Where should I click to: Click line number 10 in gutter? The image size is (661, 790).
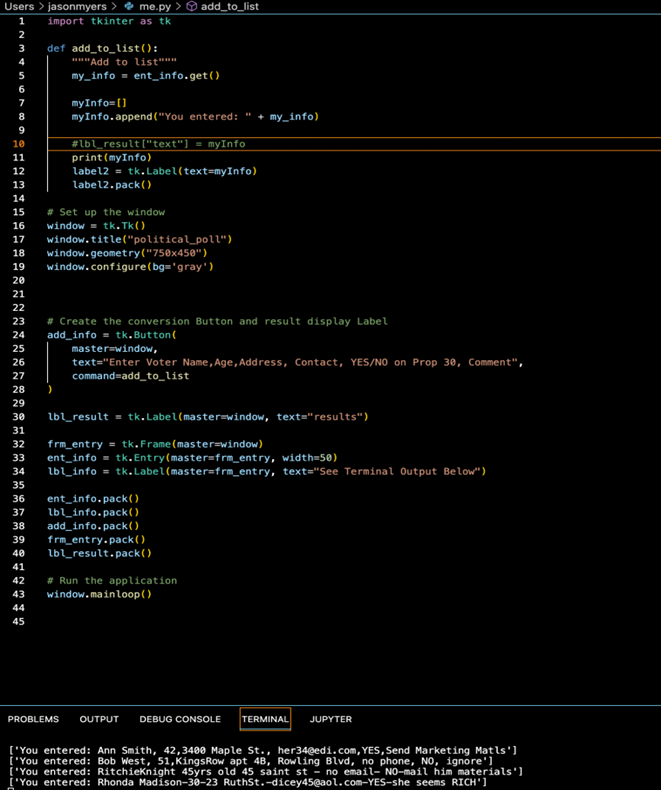click(x=19, y=144)
